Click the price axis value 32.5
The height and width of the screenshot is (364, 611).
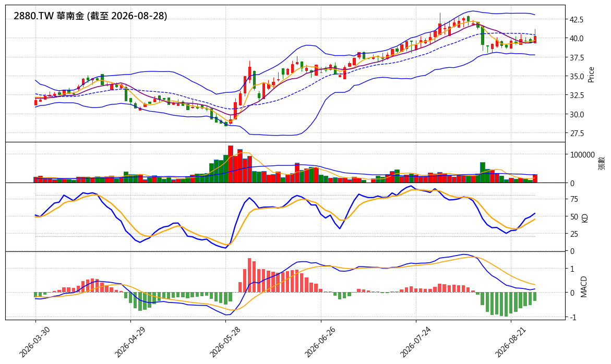pos(577,95)
